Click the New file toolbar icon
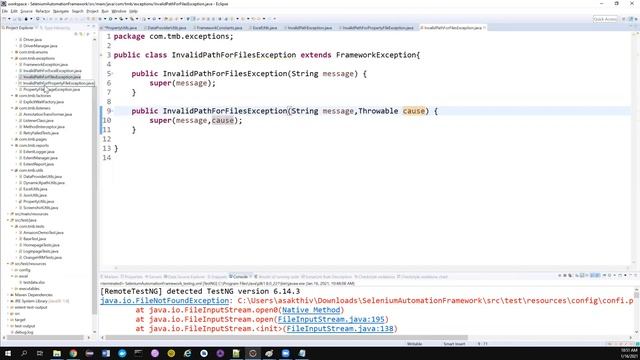 tap(4, 19)
